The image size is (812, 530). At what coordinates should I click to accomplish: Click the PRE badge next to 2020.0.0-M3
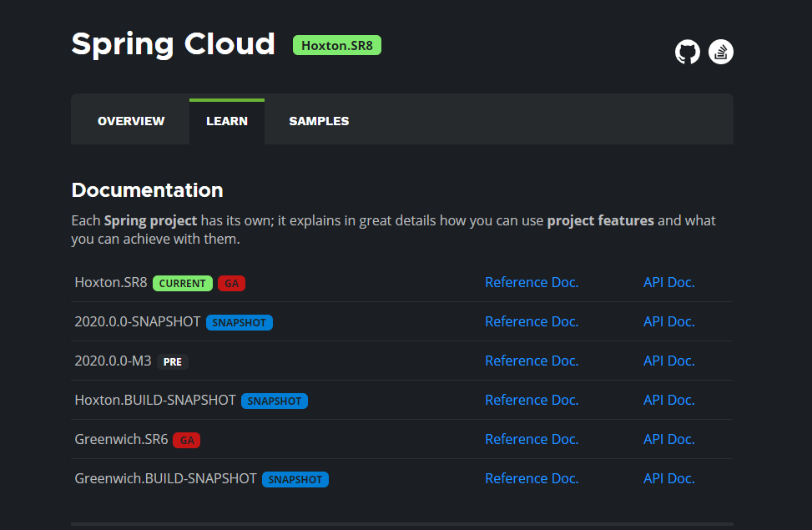[173, 361]
